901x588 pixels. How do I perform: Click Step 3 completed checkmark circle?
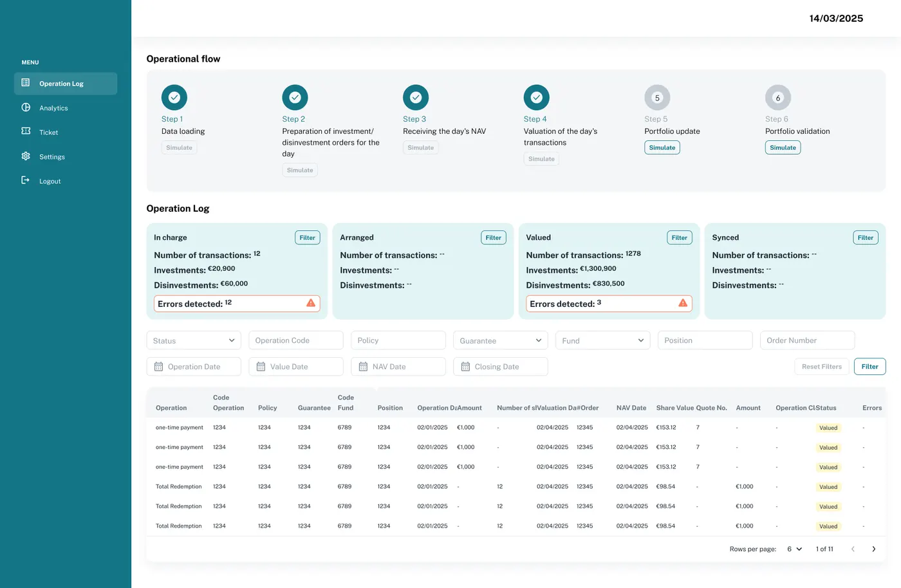pyautogui.click(x=416, y=98)
